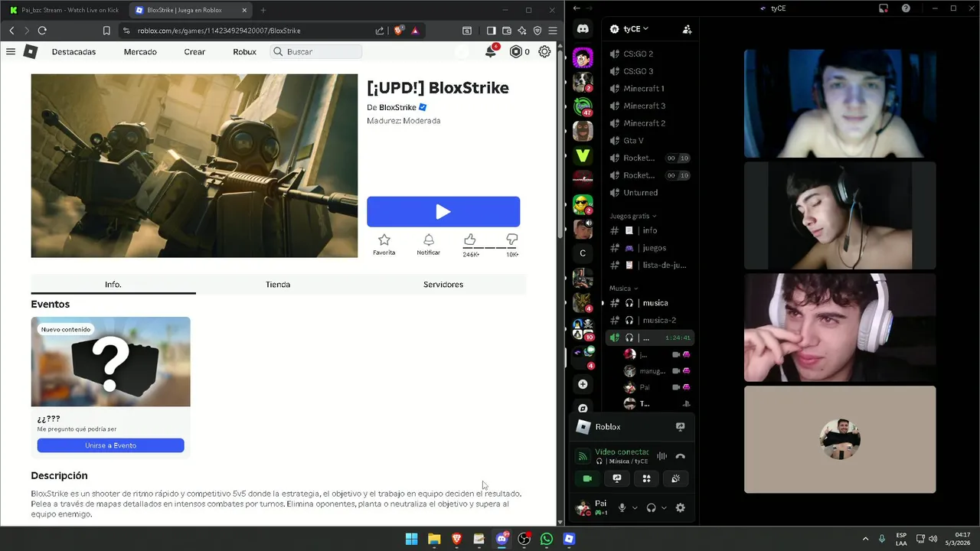Expand the tyCE server dropdown
980x551 pixels.
tap(635, 29)
